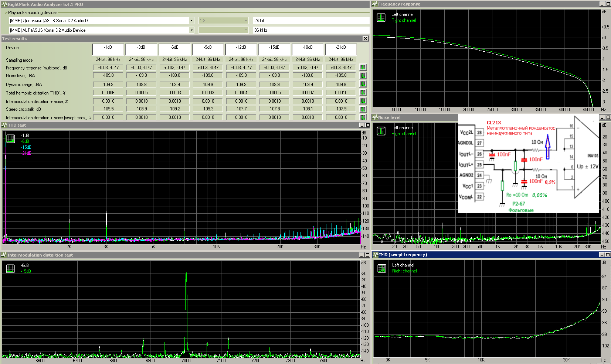Click the Noise level window title icon
Screen dimensions: 611x364
point(375,117)
